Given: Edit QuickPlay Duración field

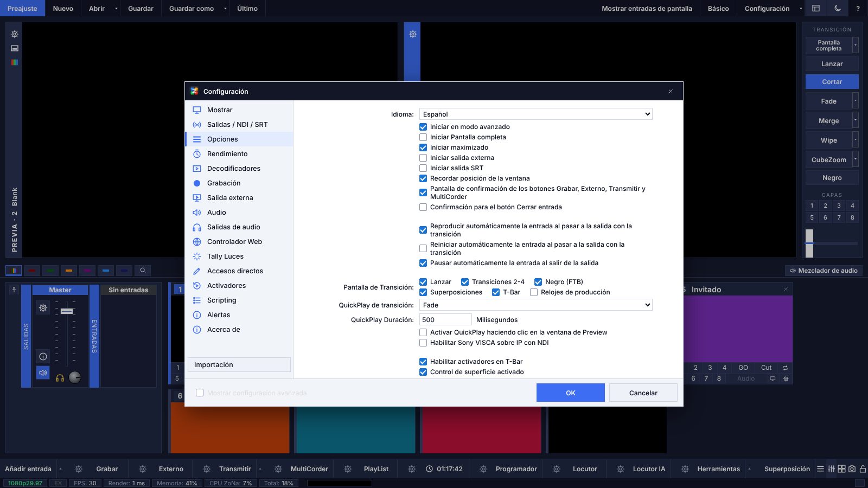Looking at the screenshot, I should pyautogui.click(x=445, y=320).
